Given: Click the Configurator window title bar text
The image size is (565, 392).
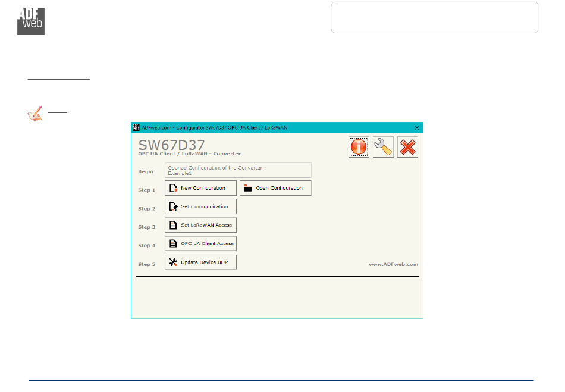Looking at the screenshot, I should point(214,127).
